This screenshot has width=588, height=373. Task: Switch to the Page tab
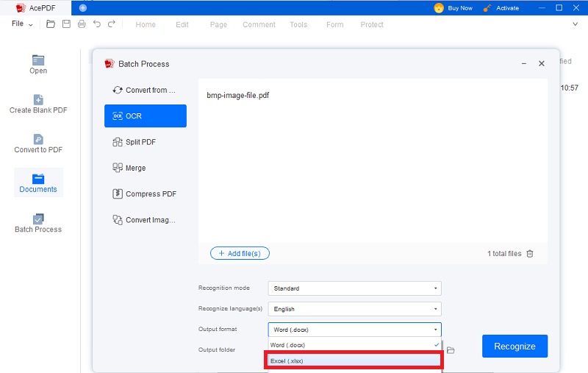point(218,25)
